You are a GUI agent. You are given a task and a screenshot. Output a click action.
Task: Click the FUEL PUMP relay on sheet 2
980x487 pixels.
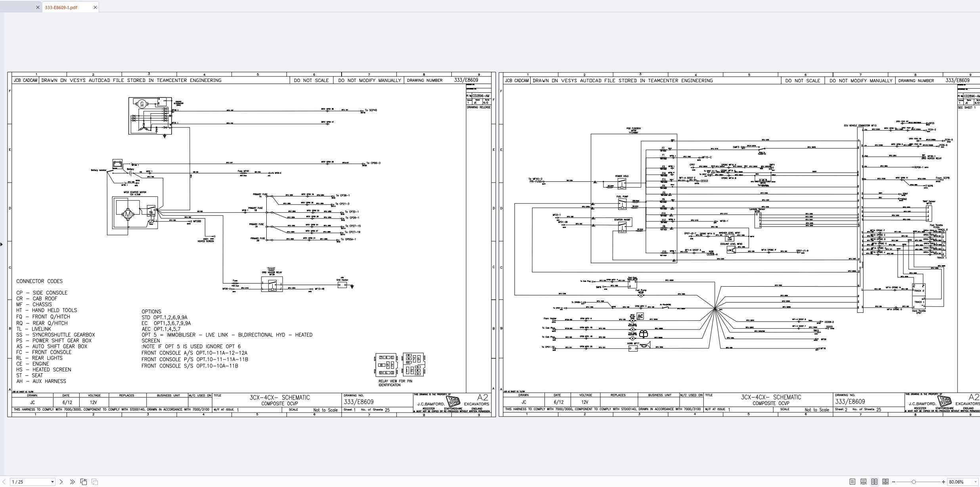(622, 204)
